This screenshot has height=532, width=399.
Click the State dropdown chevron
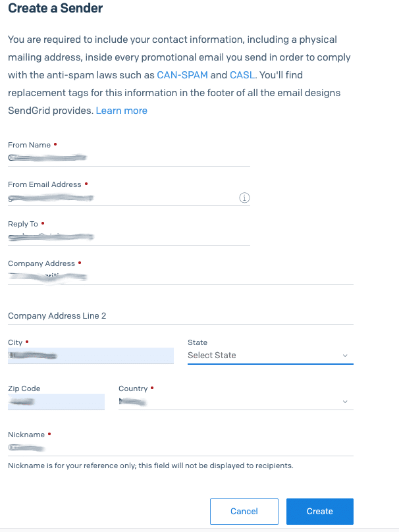[344, 355]
